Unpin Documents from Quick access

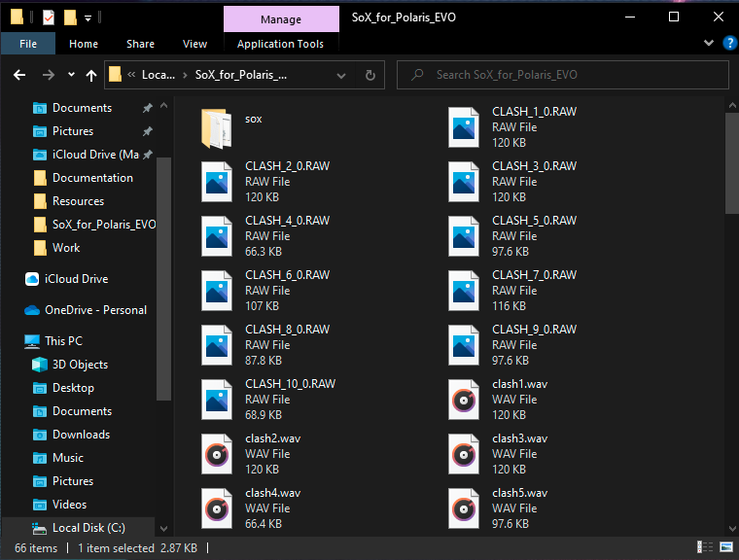pos(147,108)
